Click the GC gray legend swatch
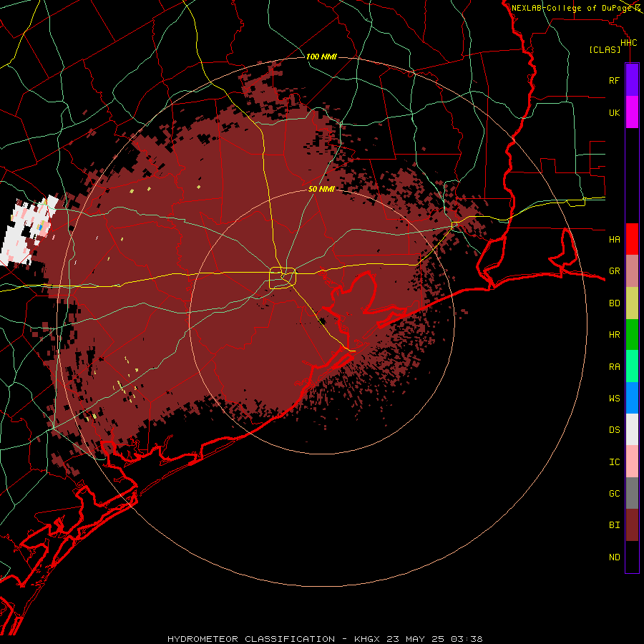 point(632,493)
